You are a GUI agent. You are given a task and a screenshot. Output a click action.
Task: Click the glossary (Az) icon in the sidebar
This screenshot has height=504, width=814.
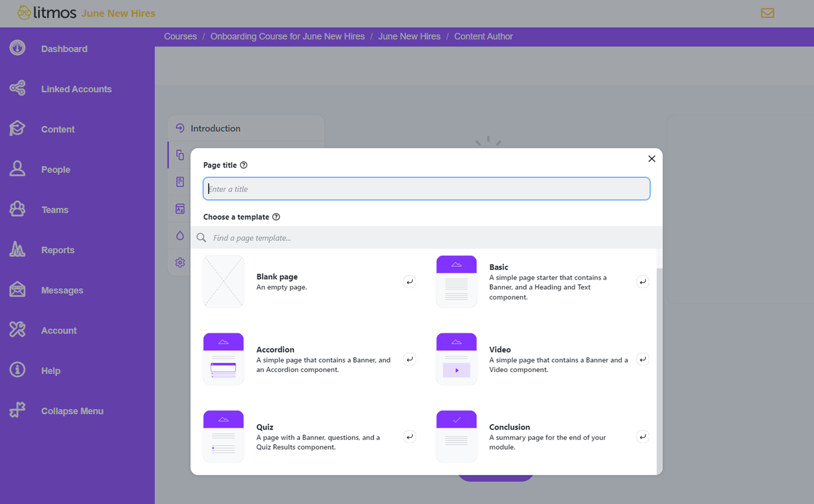tap(180, 209)
